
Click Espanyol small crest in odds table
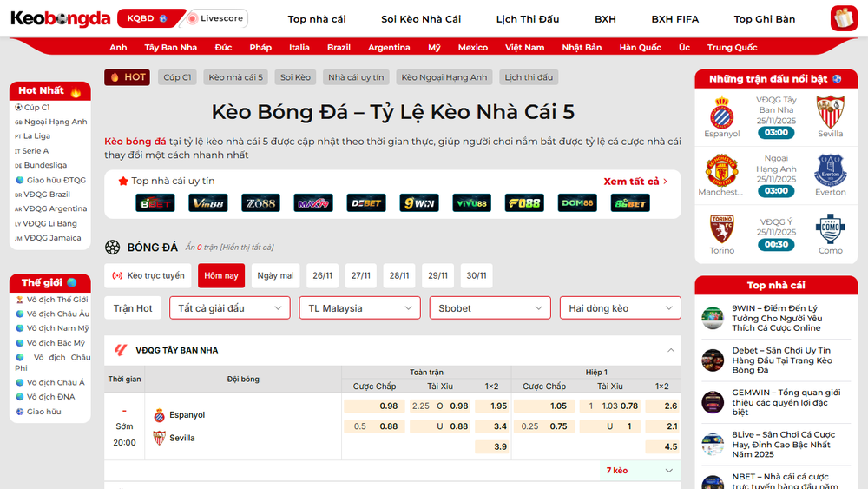coord(160,415)
